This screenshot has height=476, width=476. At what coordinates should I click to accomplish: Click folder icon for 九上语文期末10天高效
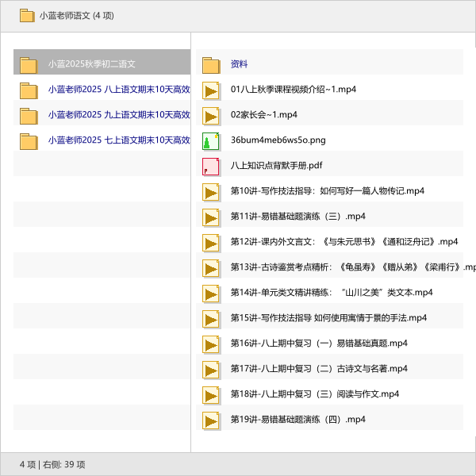29,116
